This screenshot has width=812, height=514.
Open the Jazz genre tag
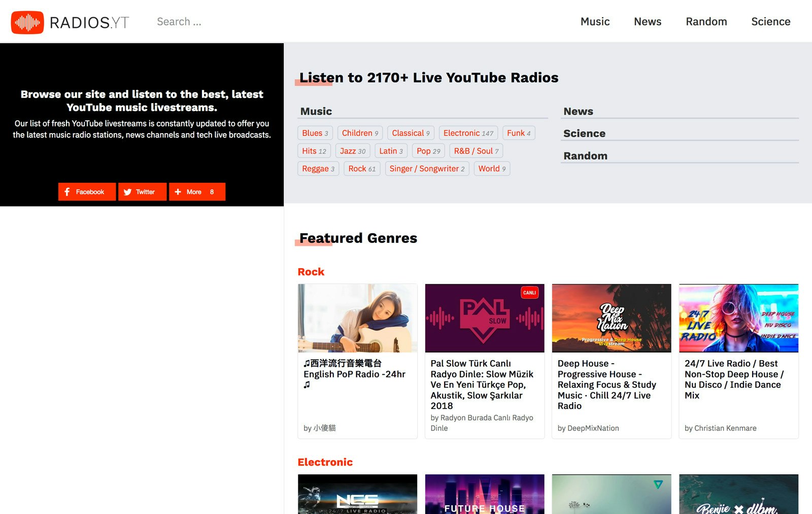(x=352, y=150)
